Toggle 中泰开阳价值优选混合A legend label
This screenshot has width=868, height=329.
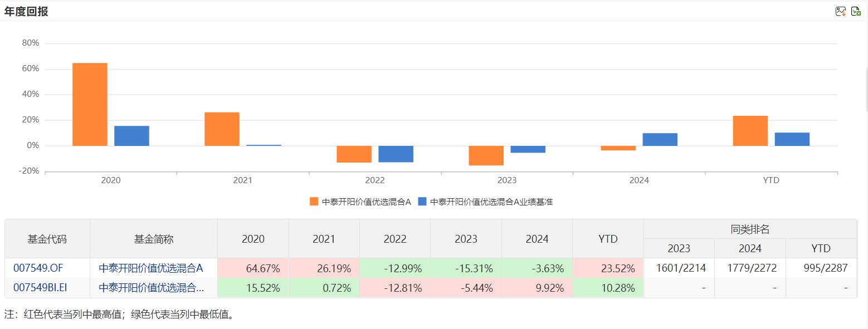pyautogui.click(x=366, y=202)
